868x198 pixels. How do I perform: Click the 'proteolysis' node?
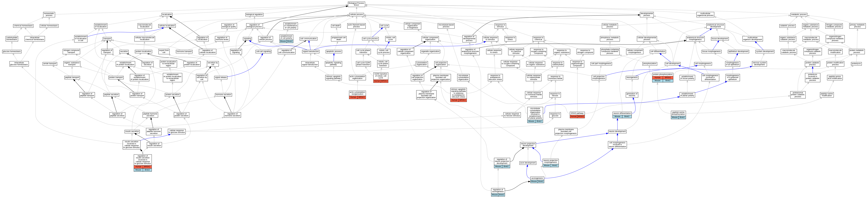point(856,64)
